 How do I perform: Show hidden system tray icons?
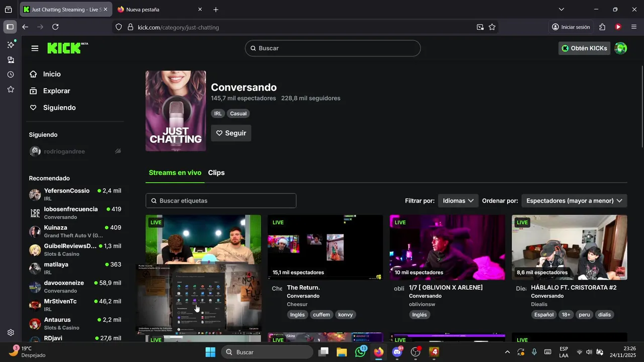coord(507,352)
